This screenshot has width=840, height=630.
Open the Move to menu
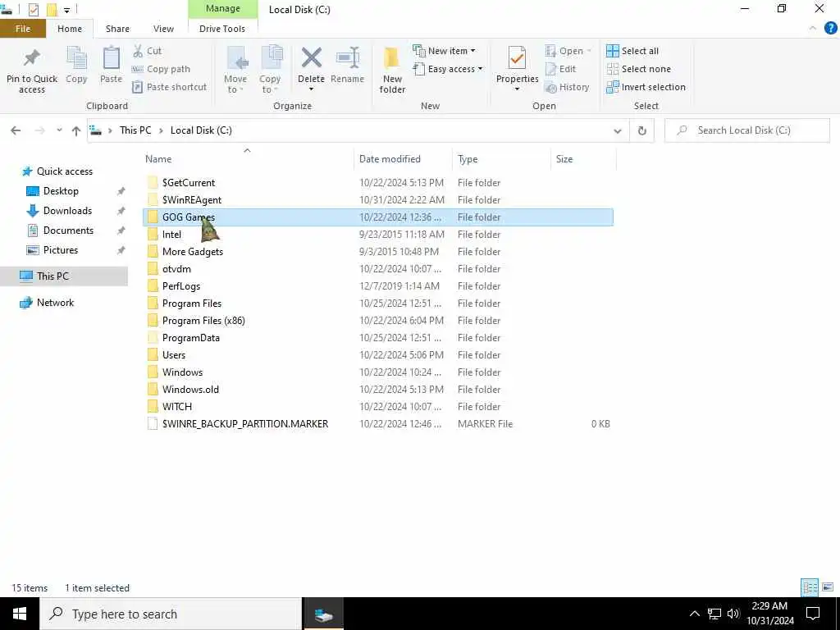(235, 70)
